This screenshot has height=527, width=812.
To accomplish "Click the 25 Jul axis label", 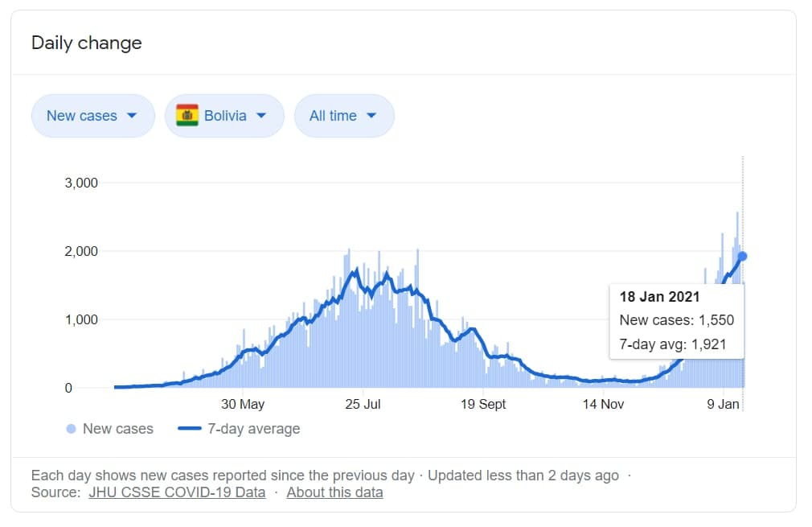I will point(363,404).
